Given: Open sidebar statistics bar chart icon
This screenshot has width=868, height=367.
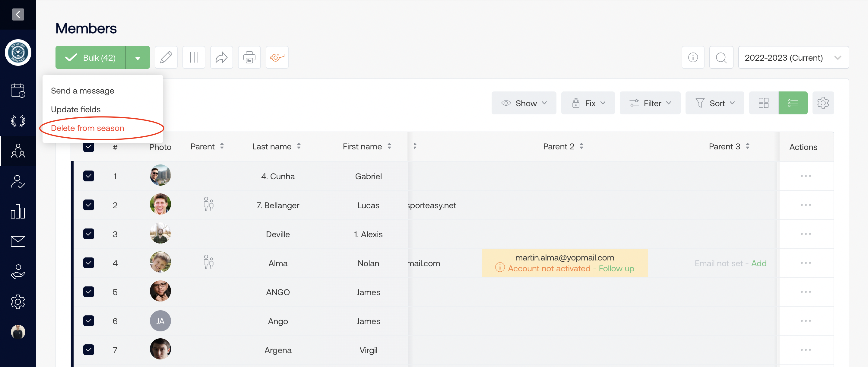Looking at the screenshot, I should [x=18, y=212].
